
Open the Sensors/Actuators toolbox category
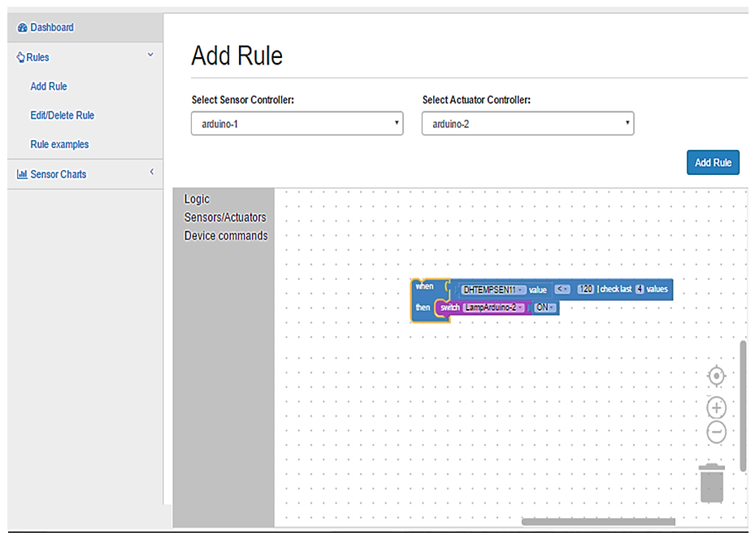coord(225,217)
